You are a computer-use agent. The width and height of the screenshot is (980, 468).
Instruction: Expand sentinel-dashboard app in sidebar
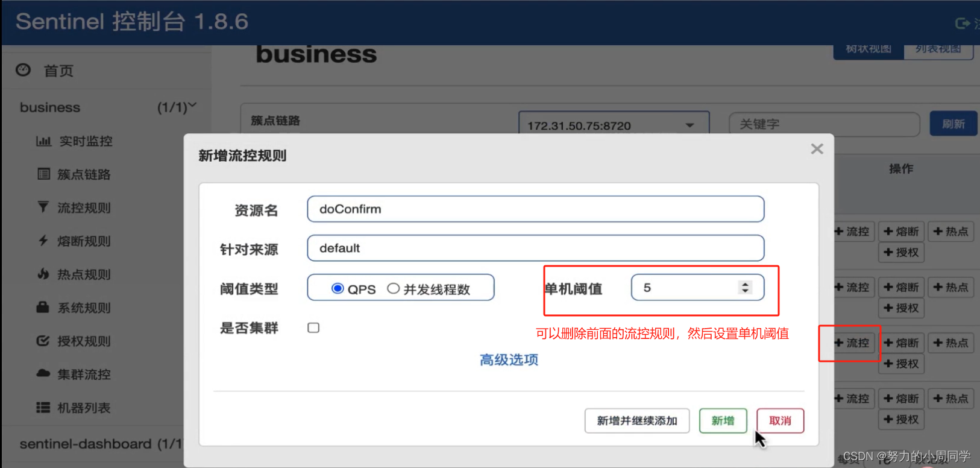coord(100,444)
